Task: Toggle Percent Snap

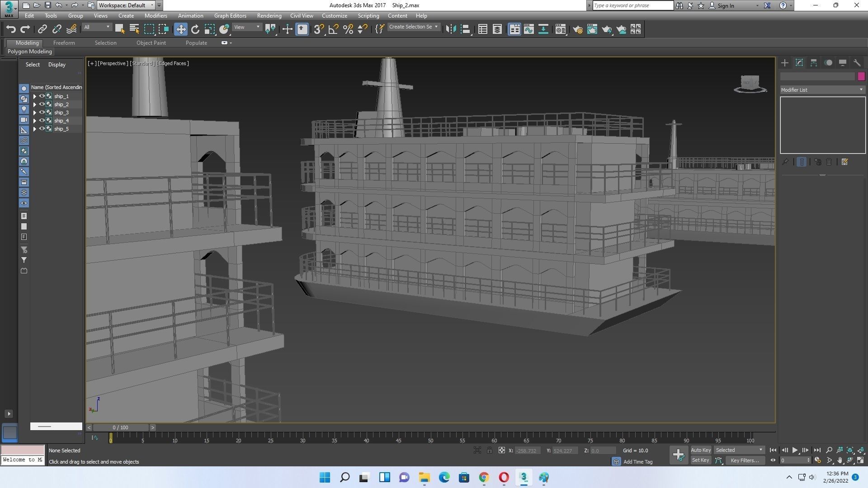Action: 348,29
